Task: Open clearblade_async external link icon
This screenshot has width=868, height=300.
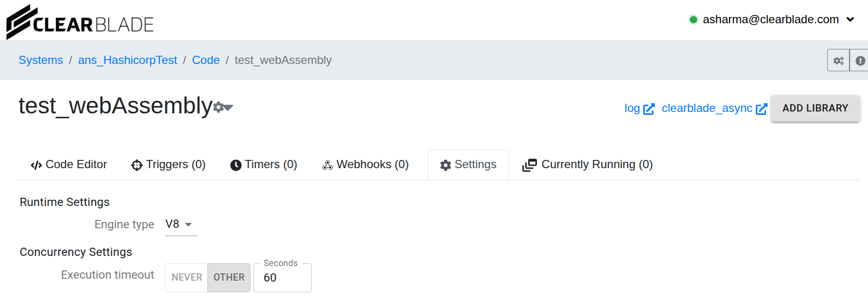Action: (x=762, y=109)
